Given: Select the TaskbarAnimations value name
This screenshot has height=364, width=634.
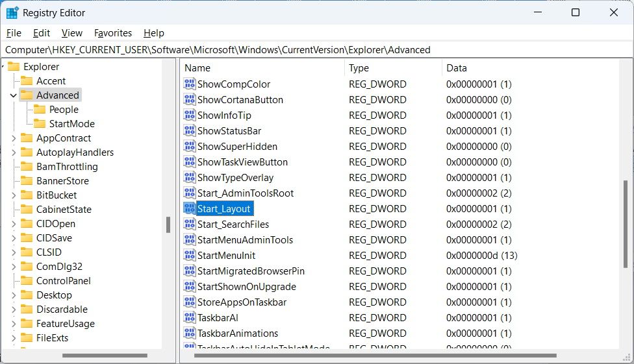Looking at the screenshot, I should 238,334.
